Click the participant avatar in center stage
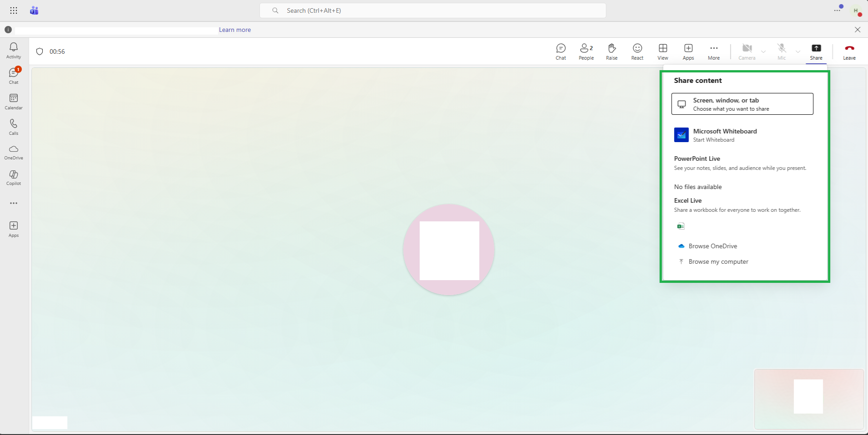 coord(449,250)
